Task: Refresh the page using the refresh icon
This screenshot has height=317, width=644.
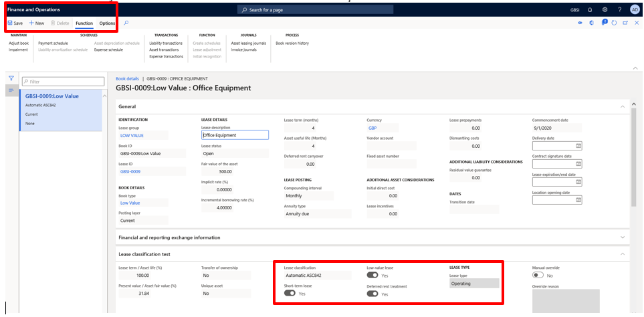Action: click(614, 23)
